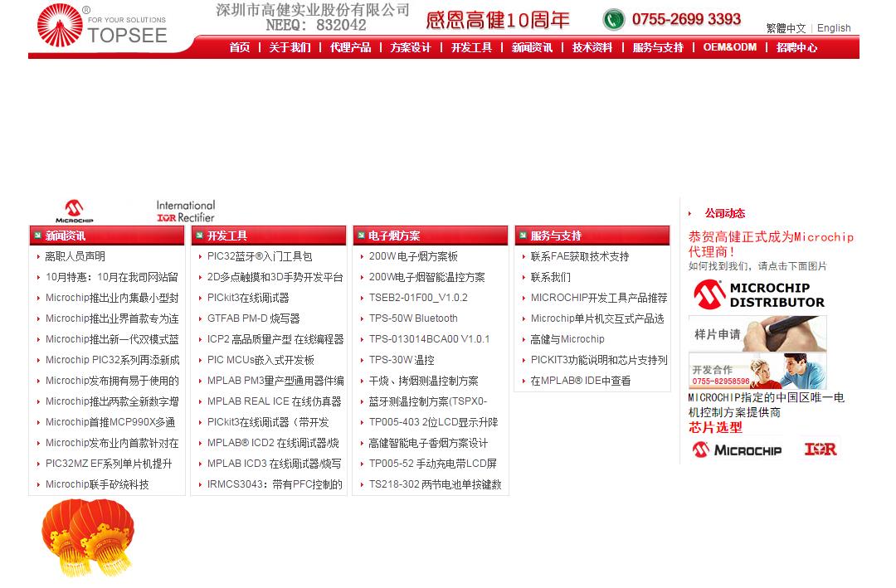Open GTFAB PM-D 烧写器 link
The height and width of the screenshot is (588, 896).
253,318
